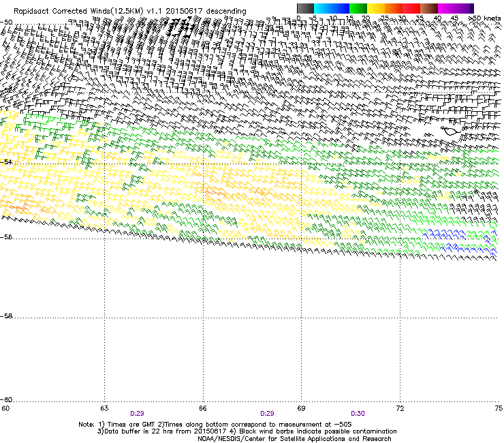Screen dimensions: 504x443
Task: Pick the yellow 20-25 knots legend swatch
Action: point(376,8)
